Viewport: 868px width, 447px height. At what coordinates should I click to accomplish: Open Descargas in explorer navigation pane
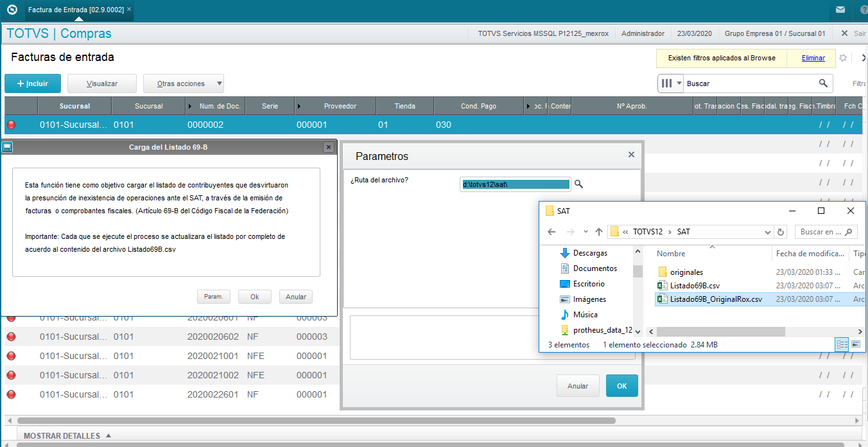590,253
